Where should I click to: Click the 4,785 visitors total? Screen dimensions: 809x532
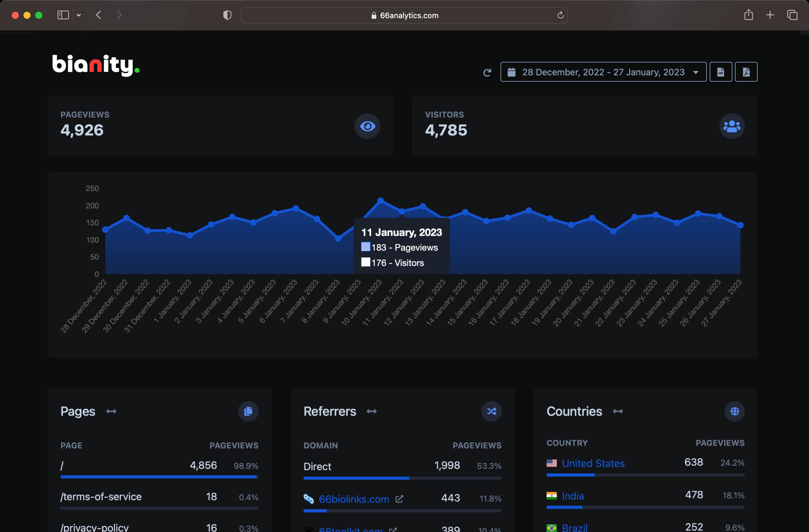[446, 130]
